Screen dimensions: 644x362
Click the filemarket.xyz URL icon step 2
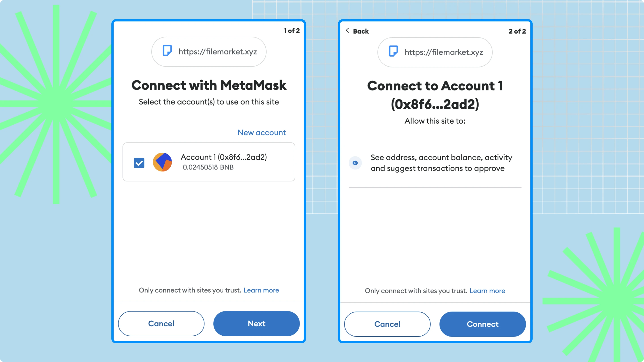[394, 52]
